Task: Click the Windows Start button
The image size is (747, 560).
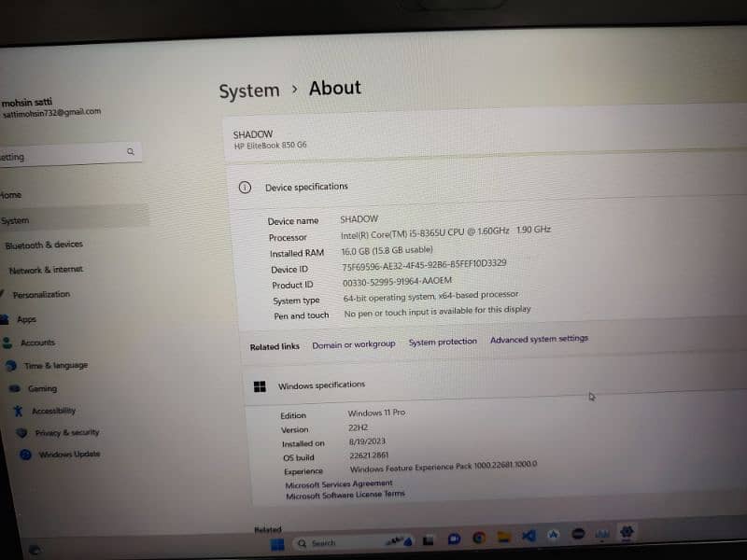Action: click(x=277, y=543)
